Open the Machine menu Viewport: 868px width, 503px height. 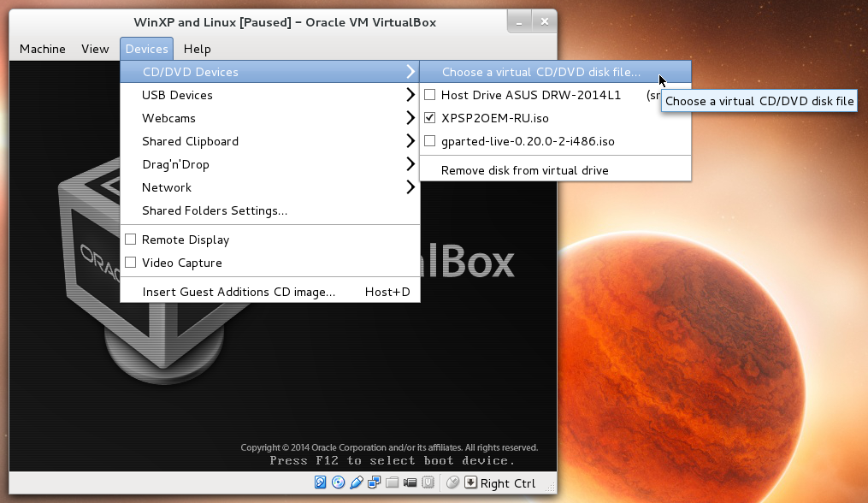42,49
